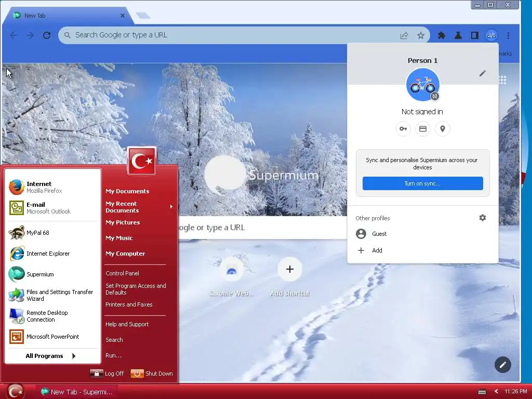
Task: Click the Start button on the taskbar
Action: 16,392
